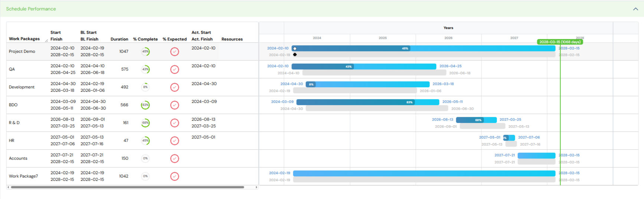Click the green 2028-03-15 today marker label

(560, 42)
